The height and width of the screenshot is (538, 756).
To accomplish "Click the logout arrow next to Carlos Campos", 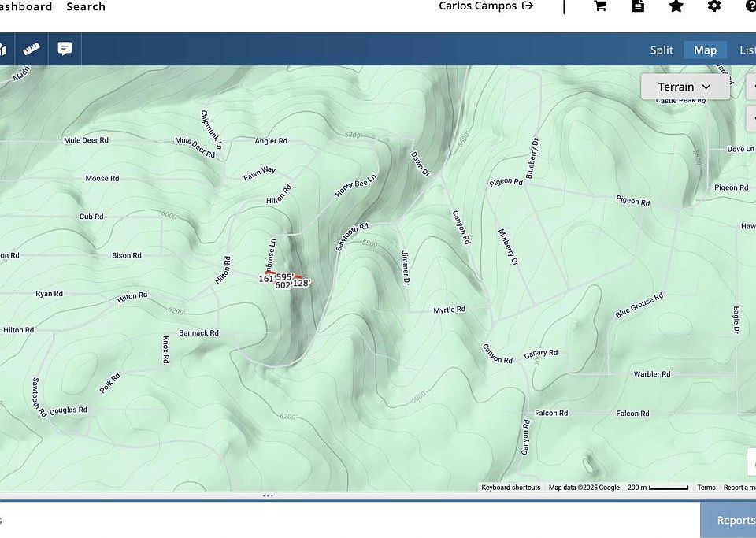I will (x=528, y=6).
